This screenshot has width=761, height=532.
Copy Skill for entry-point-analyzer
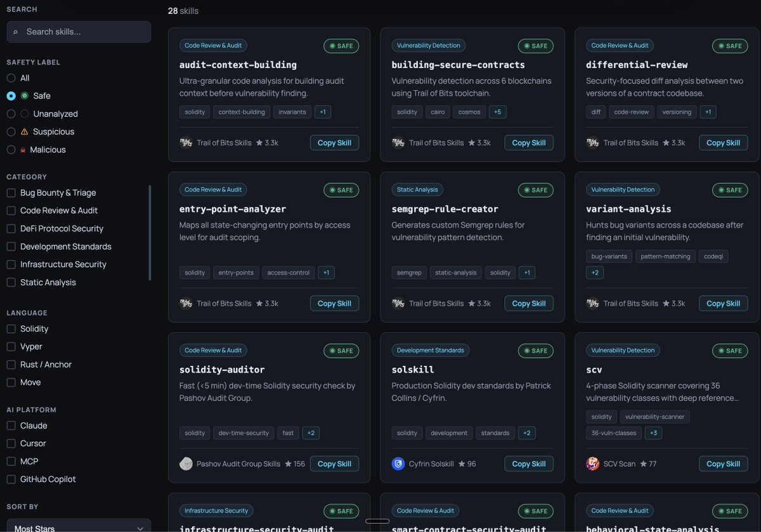334,303
